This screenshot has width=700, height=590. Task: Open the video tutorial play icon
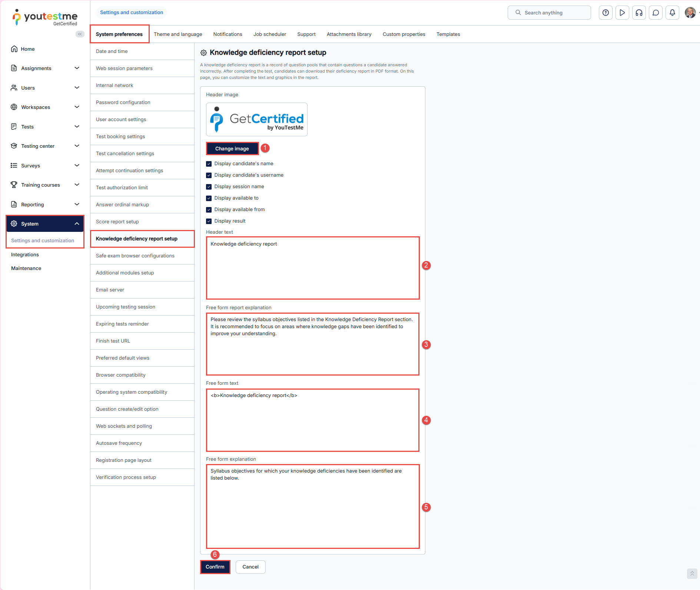(x=622, y=13)
